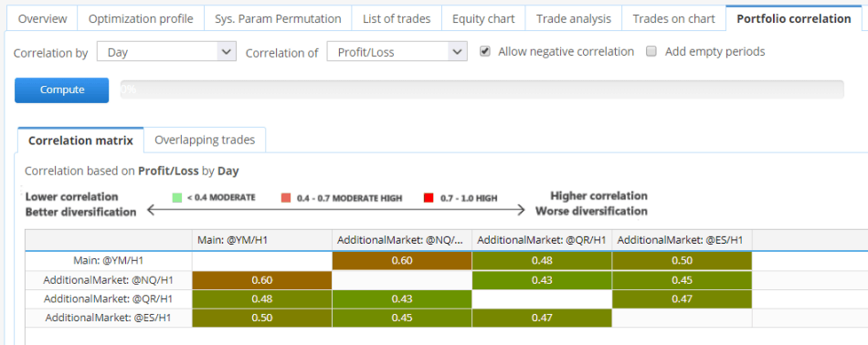868x345 pixels.
Task: Click the green moderate legend swatch
Action: click(177, 197)
